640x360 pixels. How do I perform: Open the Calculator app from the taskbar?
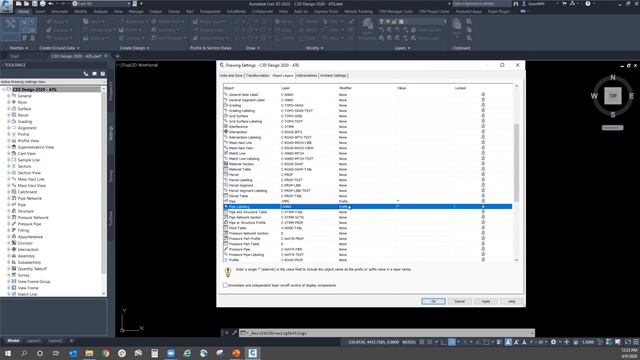pos(155,353)
